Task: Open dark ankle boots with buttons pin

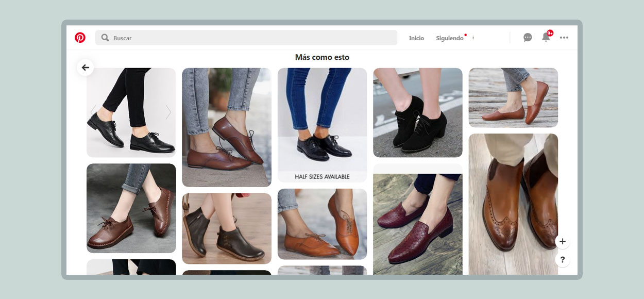Action: point(227,228)
